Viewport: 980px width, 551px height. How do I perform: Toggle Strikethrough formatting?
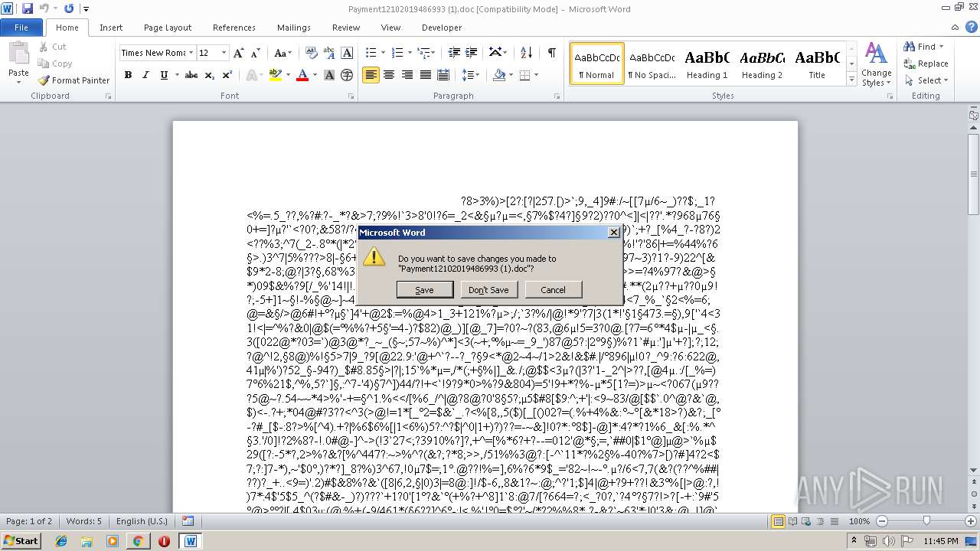click(x=191, y=75)
